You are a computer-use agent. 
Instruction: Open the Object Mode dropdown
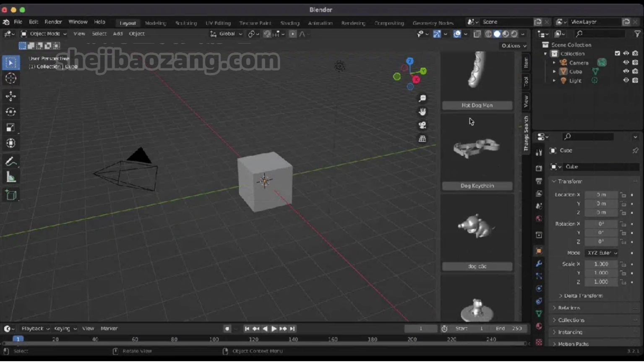coord(44,34)
